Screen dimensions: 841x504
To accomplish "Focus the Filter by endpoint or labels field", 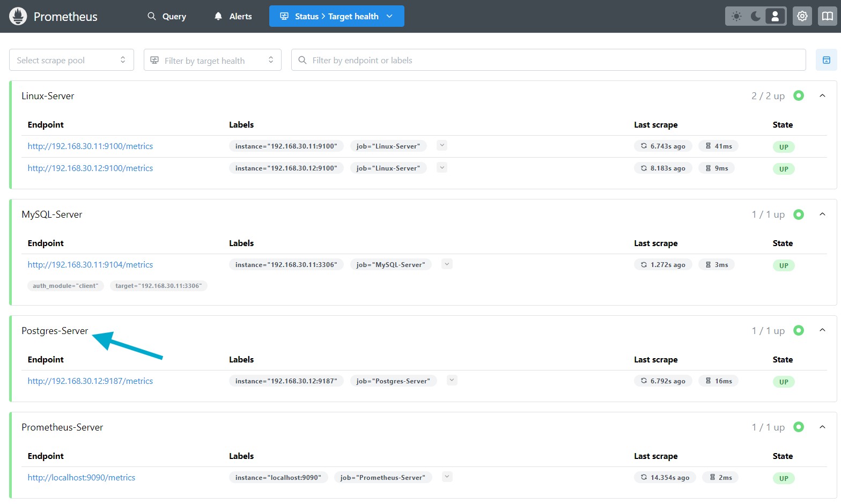I will point(548,60).
